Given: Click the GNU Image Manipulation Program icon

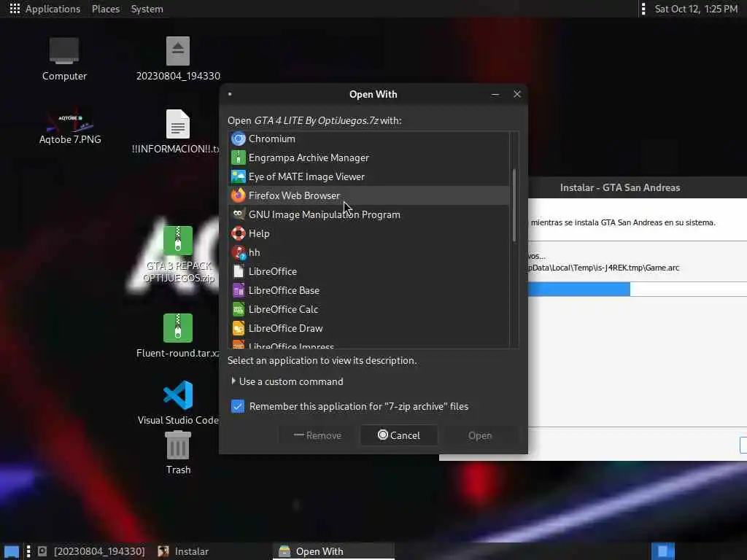Looking at the screenshot, I should click(x=239, y=214).
